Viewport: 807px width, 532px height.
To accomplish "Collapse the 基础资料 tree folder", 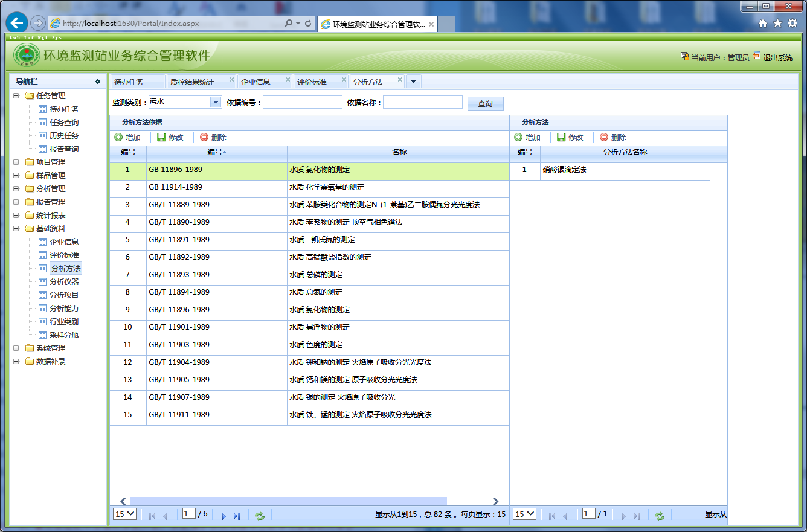I will point(16,229).
